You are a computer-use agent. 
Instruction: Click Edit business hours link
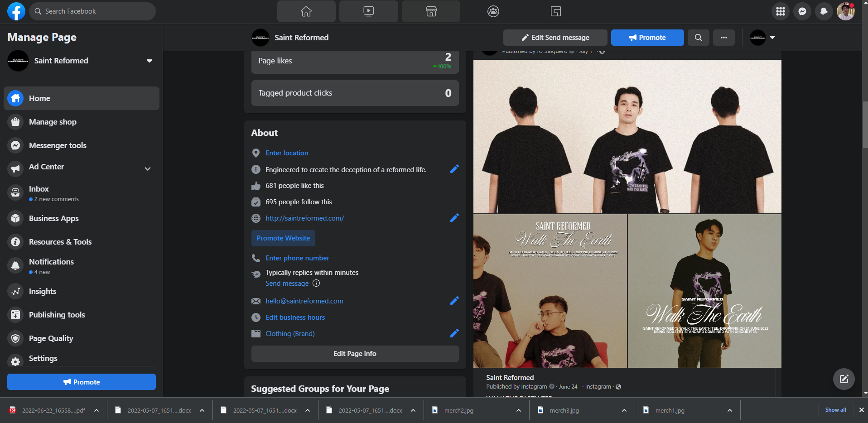click(295, 317)
